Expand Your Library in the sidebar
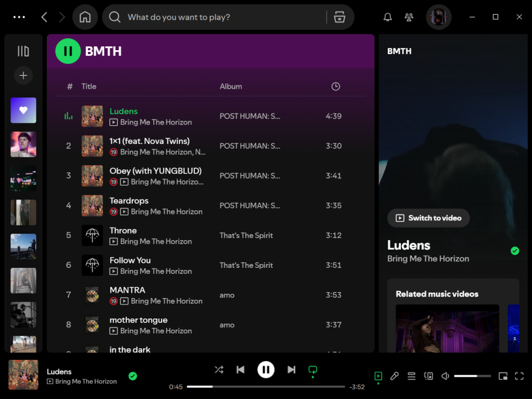Viewport: 532px width, 399px height. (23, 51)
